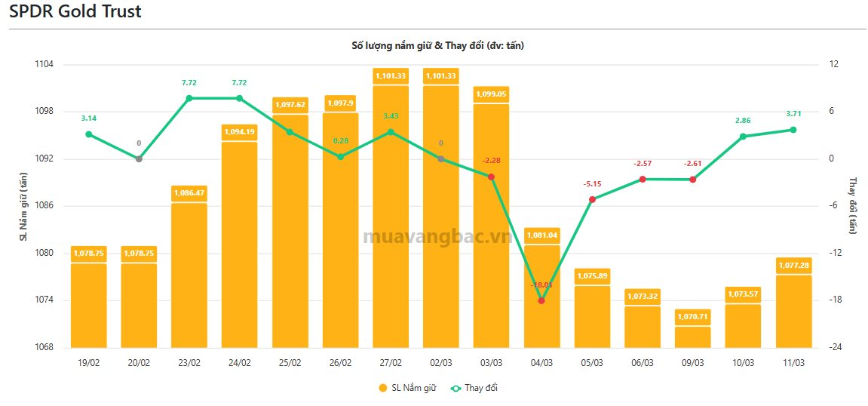The height and width of the screenshot is (406, 868).
Task: Select the red -18.01 point on 04/03
Action: 541,300
